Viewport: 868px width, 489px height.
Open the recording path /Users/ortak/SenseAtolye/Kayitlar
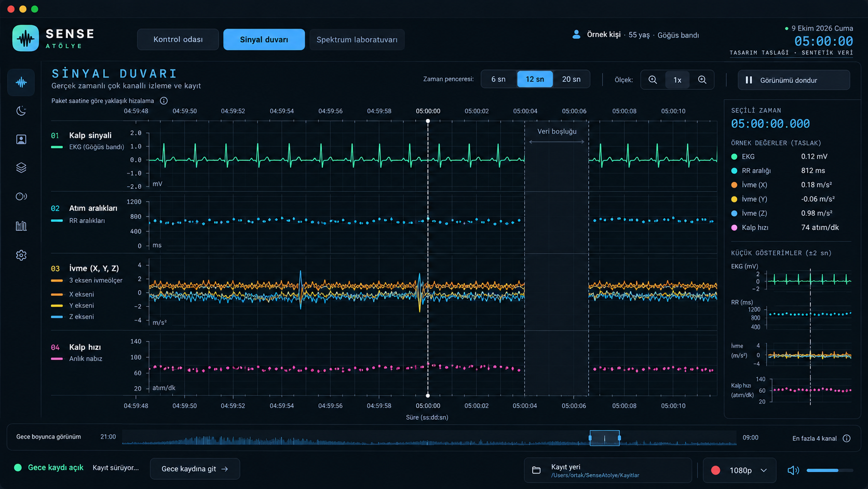pos(595,475)
